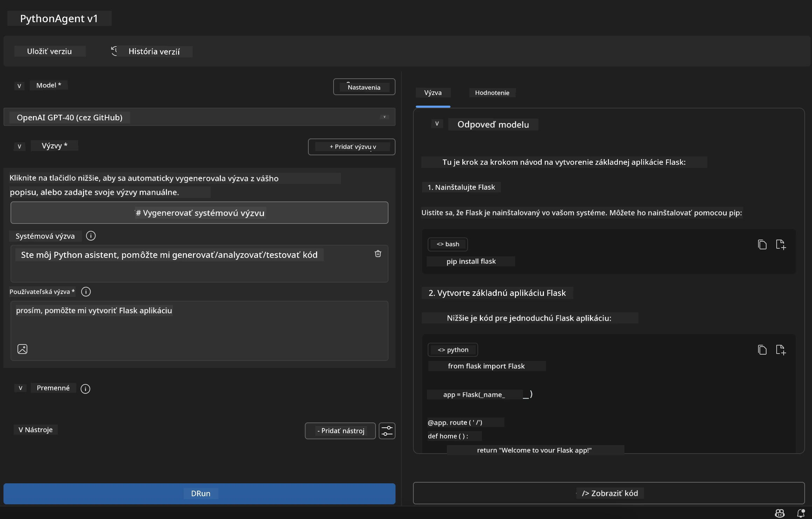Click the PythonAgent v1 title

tap(59, 19)
